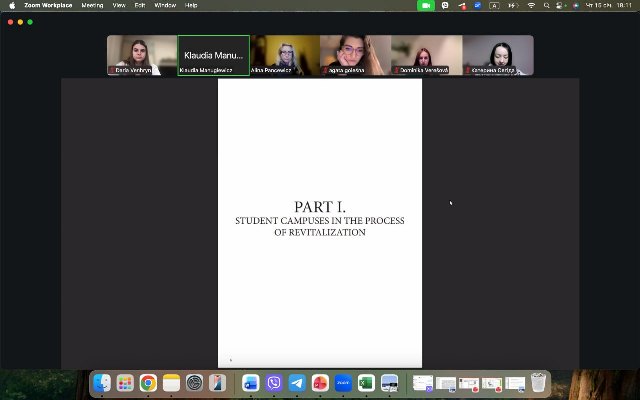
Task: Select Alina Panowicz's video thumbnail
Action: (284, 55)
